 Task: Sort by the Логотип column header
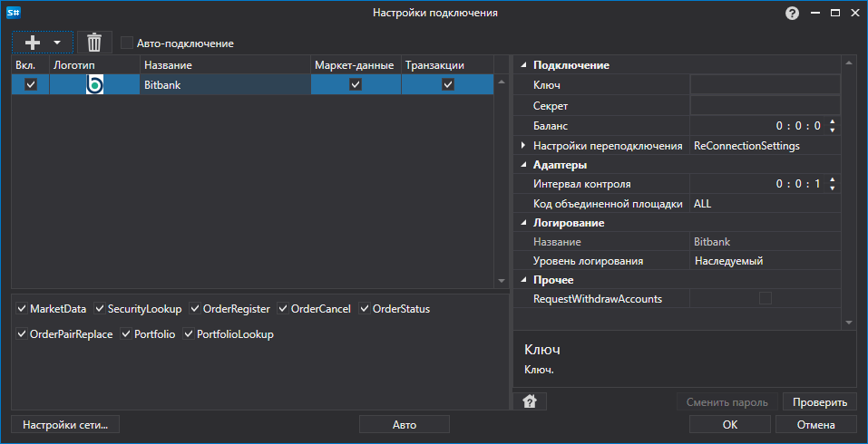94,65
